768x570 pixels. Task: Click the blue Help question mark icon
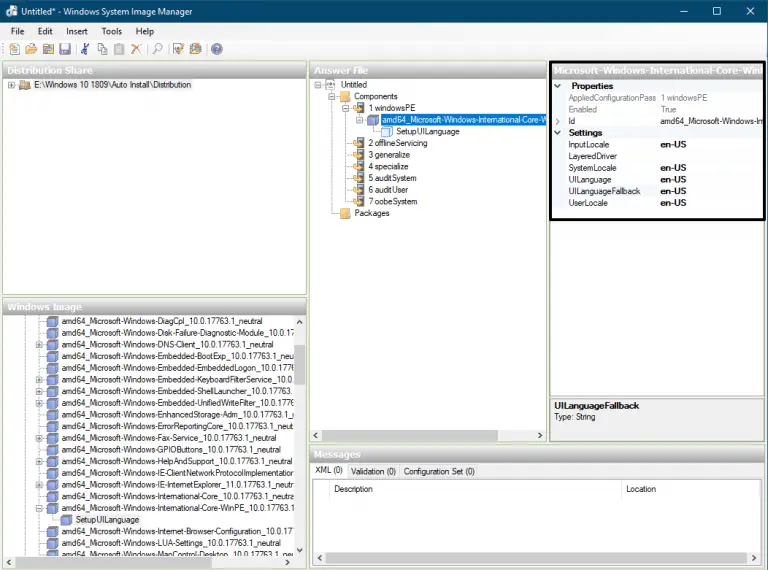pyautogui.click(x=217, y=49)
